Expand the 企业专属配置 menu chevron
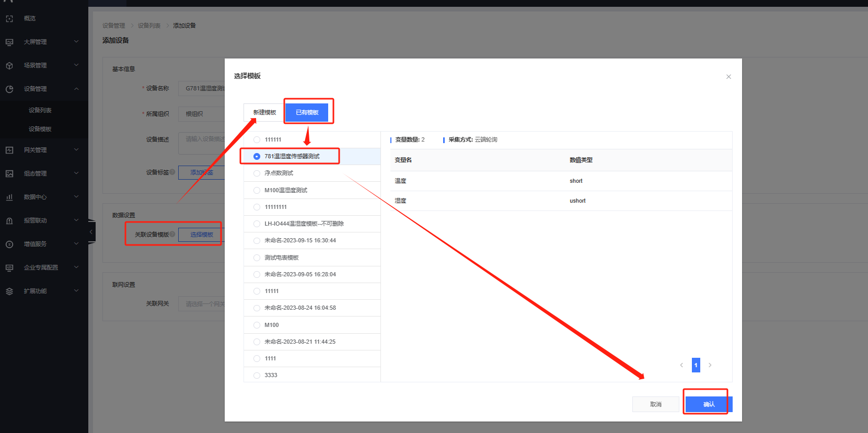This screenshot has width=868, height=433. coord(76,267)
